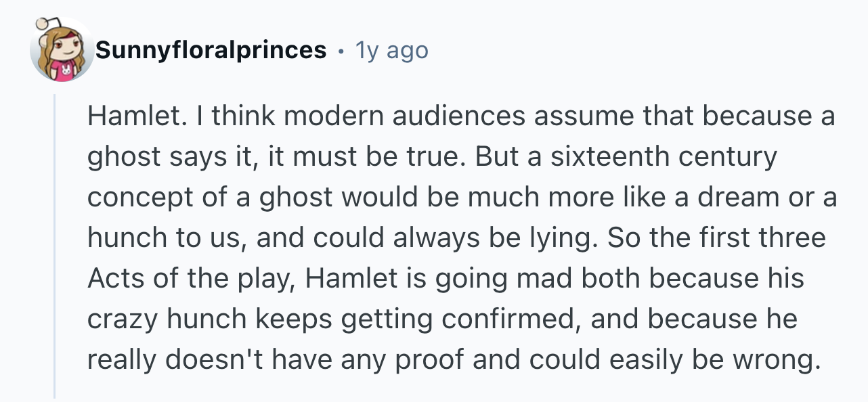Click the dot separator before the timestamp
Image resolution: width=868 pixels, height=402 pixels.
point(341,51)
